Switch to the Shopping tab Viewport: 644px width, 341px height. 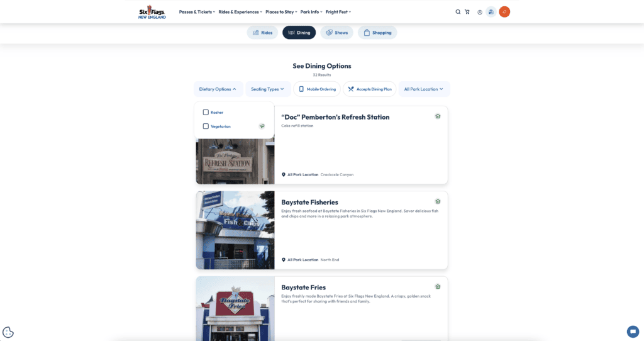click(377, 33)
